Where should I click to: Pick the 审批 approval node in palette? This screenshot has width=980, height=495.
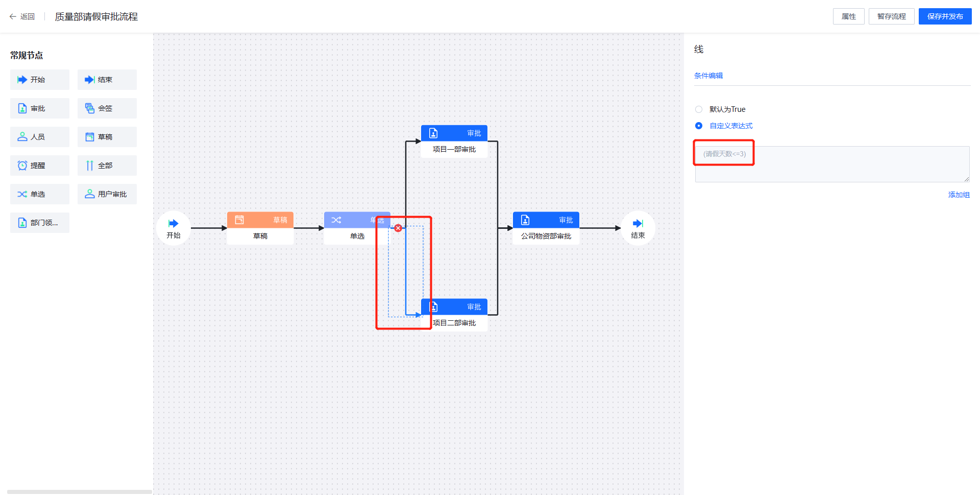(x=40, y=108)
